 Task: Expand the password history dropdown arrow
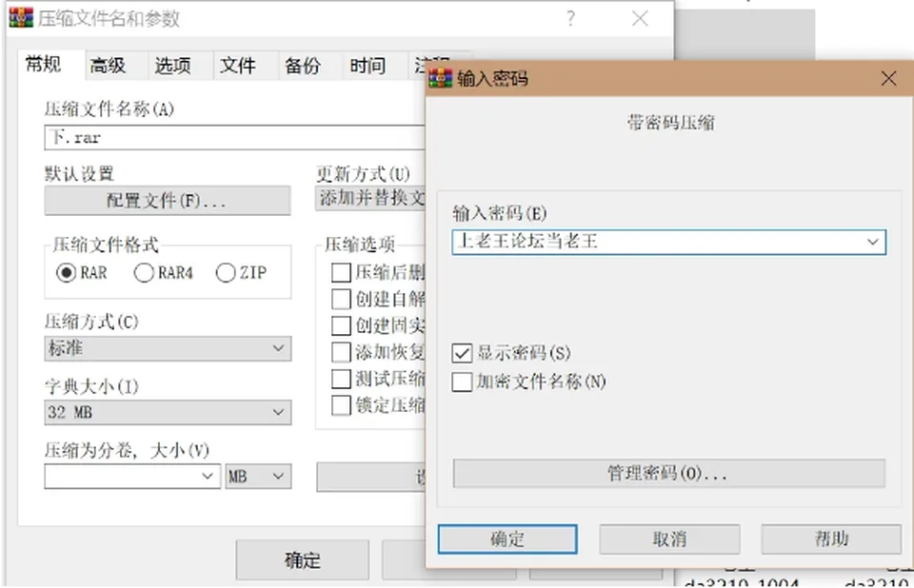[x=873, y=242]
